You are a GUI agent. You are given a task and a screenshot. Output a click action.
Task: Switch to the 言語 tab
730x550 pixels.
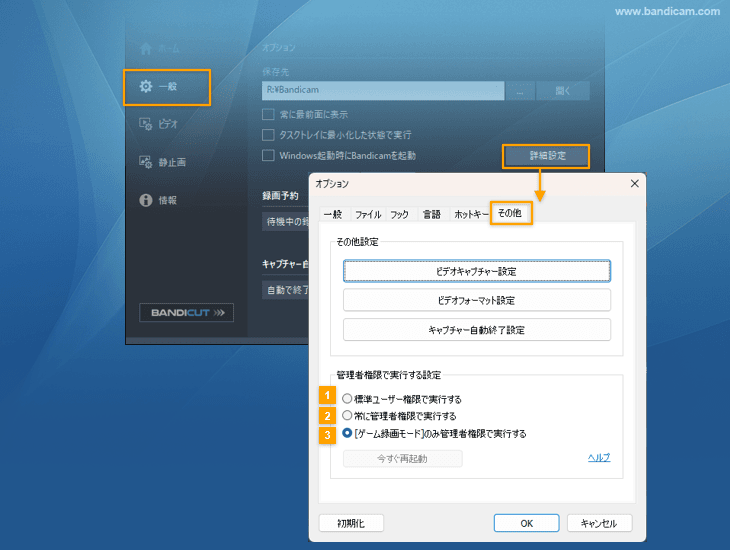click(431, 214)
